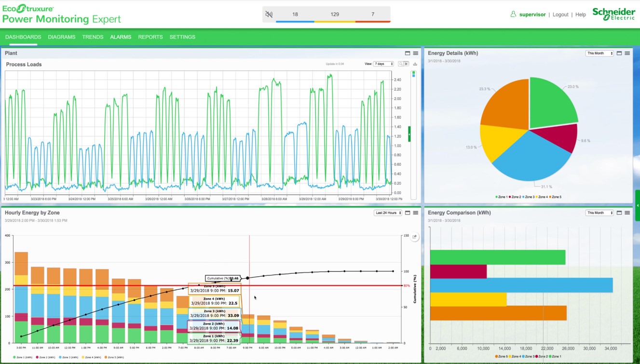Click the Process Loads zoom magnifier icon
Viewport: 640px width, 364px height.
pos(401,64)
